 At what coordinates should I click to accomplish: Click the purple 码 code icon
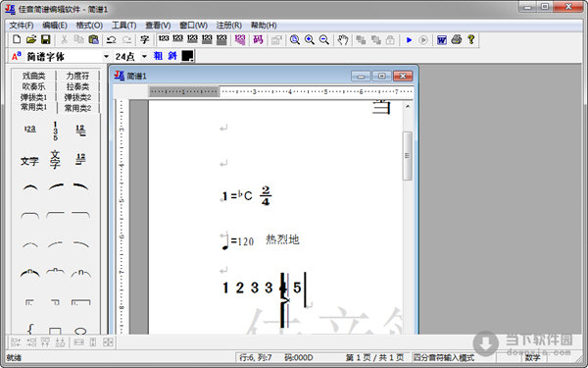coord(258,39)
